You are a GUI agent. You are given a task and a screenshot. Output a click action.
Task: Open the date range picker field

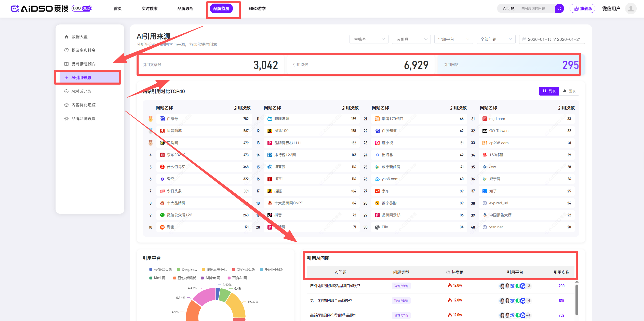click(552, 39)
